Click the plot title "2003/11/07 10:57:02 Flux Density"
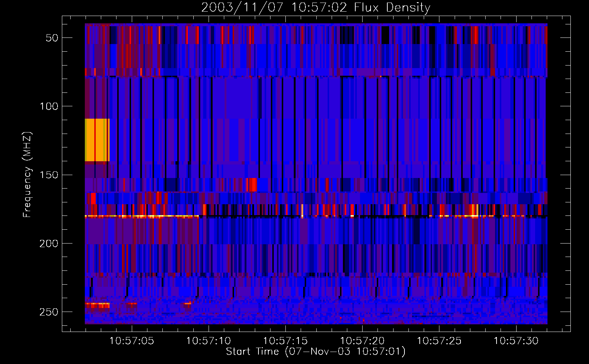 tap(316, 8)
